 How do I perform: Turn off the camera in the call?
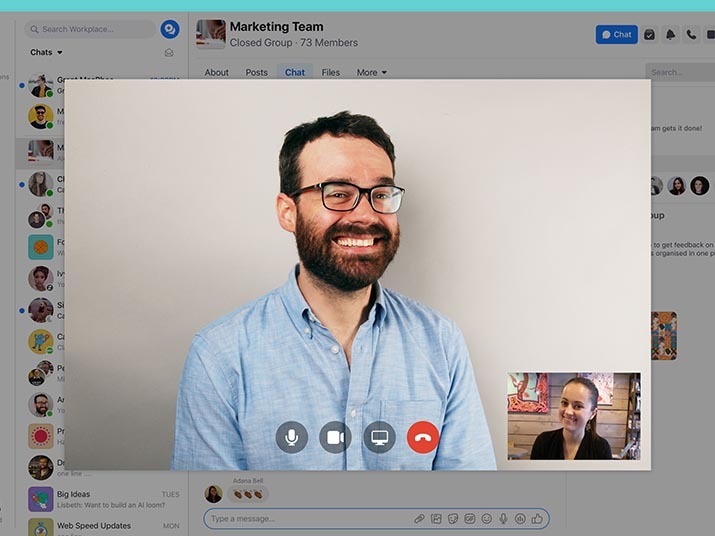pyautogui.click(x=335, y=437)
